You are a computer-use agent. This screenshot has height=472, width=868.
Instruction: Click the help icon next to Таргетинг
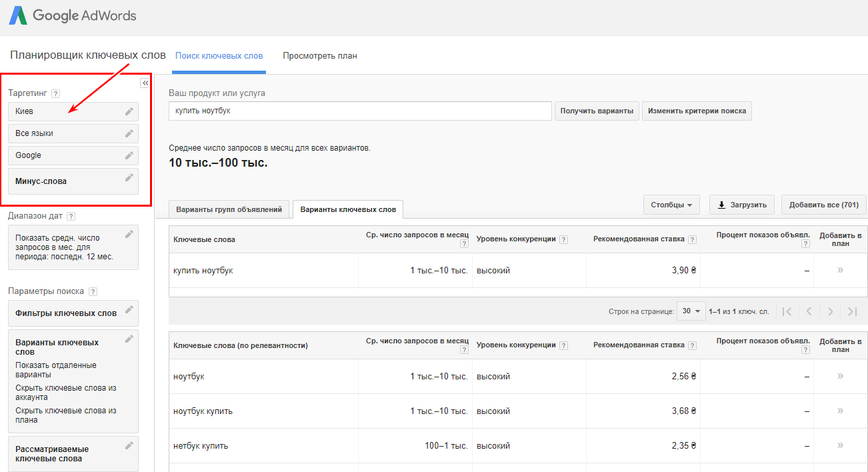point(56,94)
